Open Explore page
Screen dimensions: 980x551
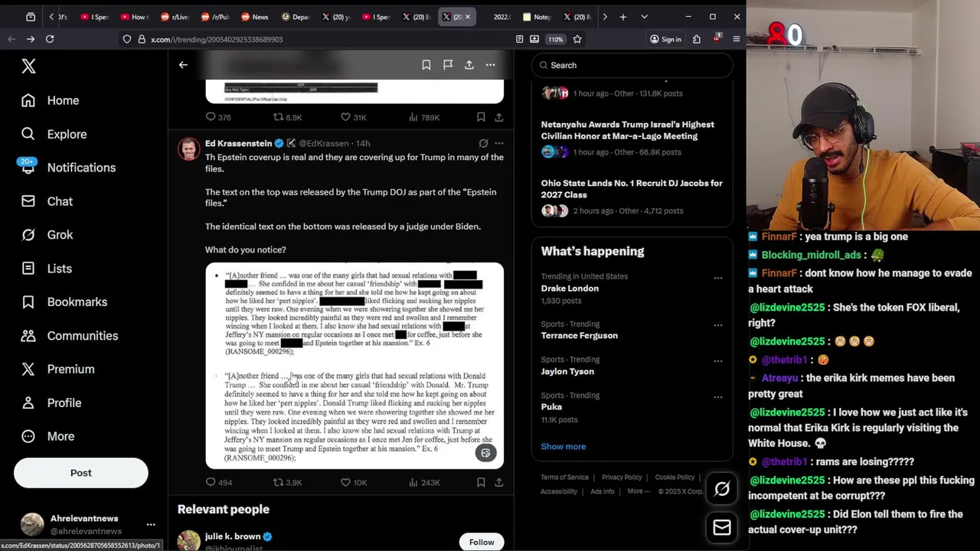point(54,134)
